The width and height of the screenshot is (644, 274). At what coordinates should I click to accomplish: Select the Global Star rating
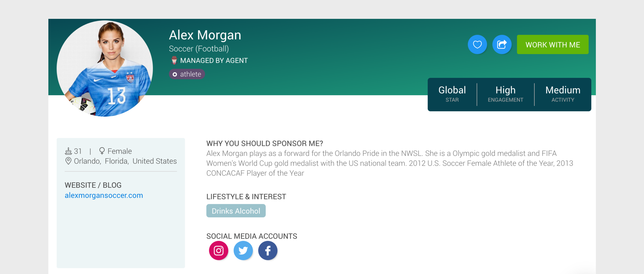tap(452, 94)
